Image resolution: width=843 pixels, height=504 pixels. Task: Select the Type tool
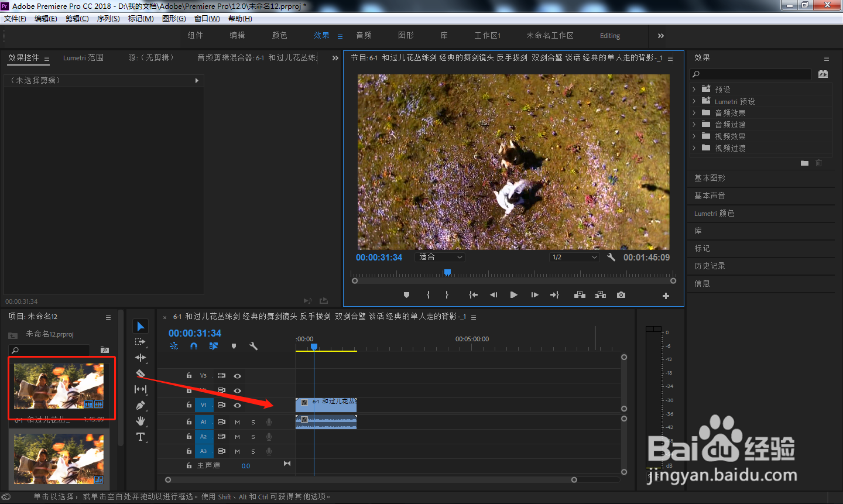click(x=140, y=437)
